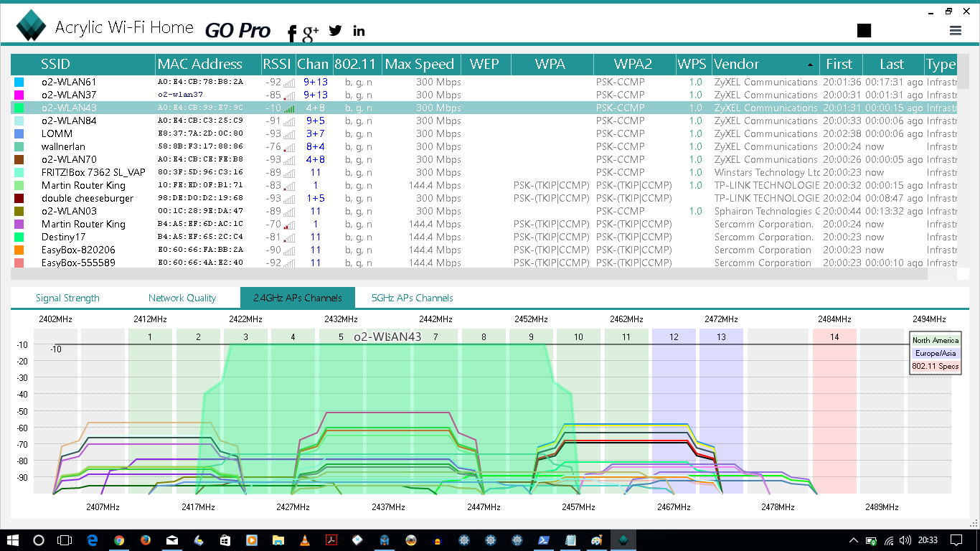
Task: Sort by Max Speed column header
Action: click(420, 65)
